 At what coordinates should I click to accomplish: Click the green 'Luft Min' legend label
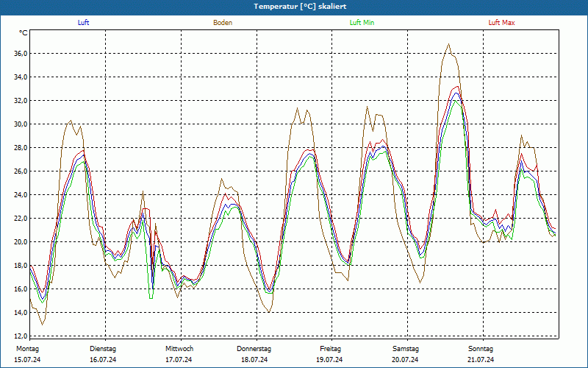tap(362, 23)
